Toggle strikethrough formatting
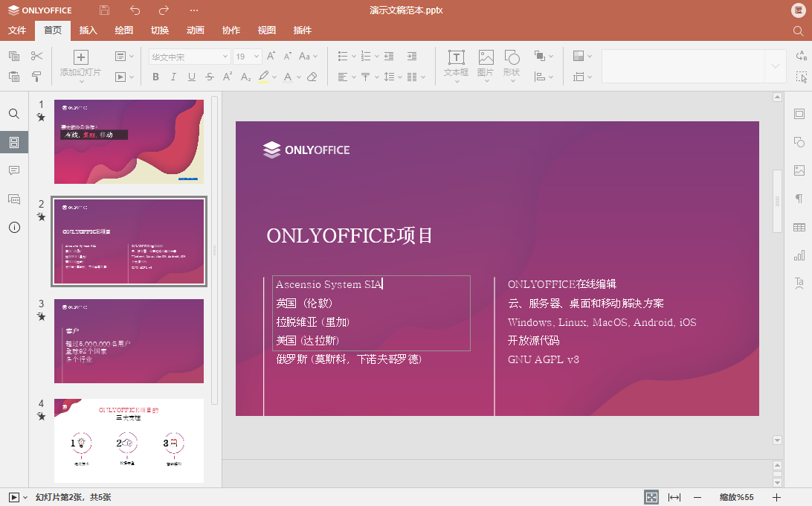812x506 pixels. [x=209, y=77]
